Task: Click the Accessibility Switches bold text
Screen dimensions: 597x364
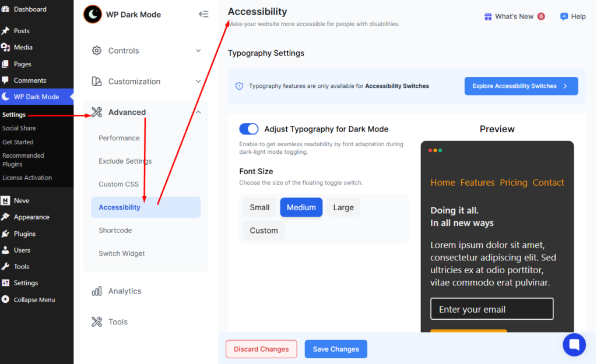Action: pos(397,86)
